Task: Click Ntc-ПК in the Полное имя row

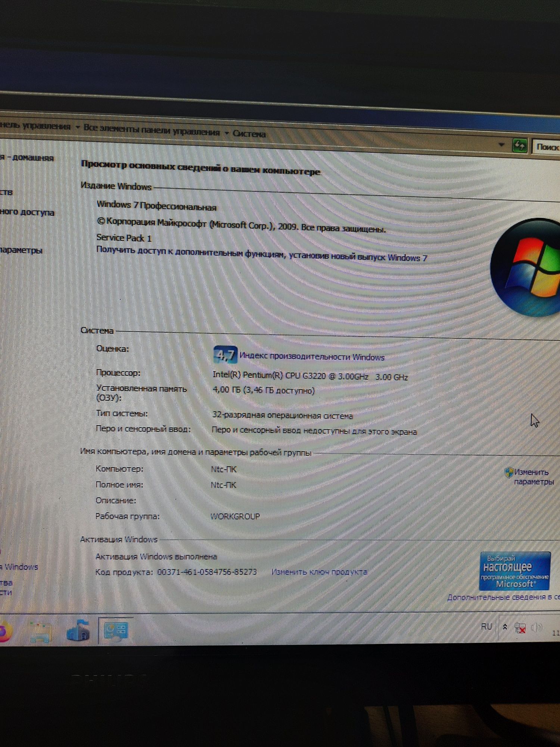Action: 223,485
